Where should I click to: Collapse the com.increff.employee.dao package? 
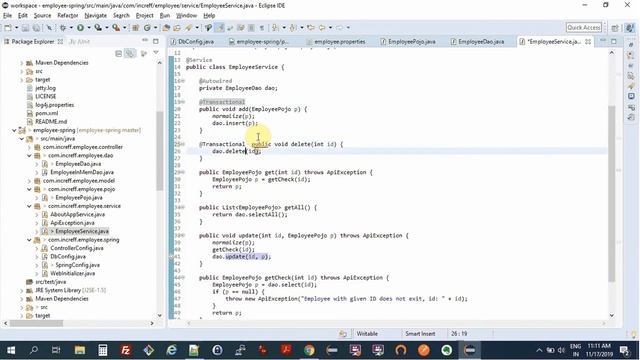29,156
